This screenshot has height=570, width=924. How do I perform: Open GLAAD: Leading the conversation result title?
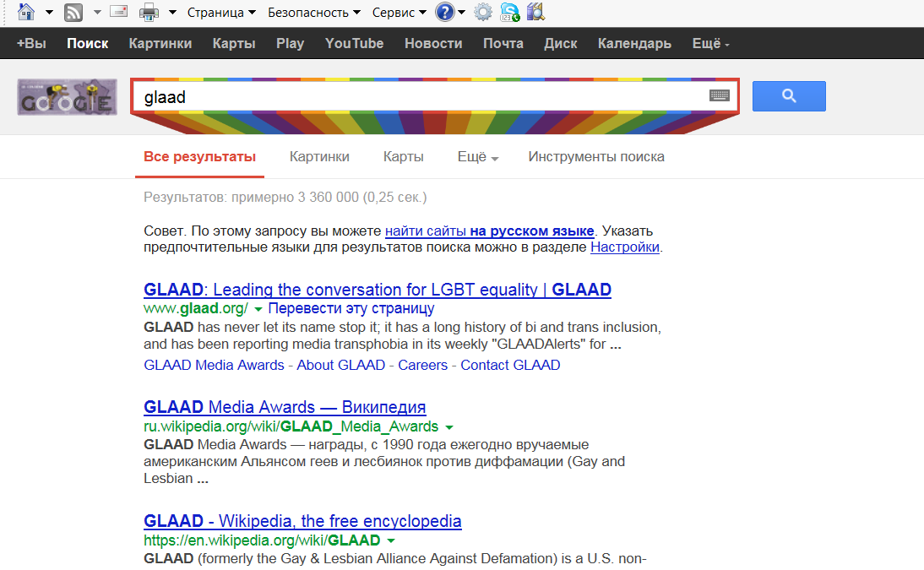click(x=378, y=290)
